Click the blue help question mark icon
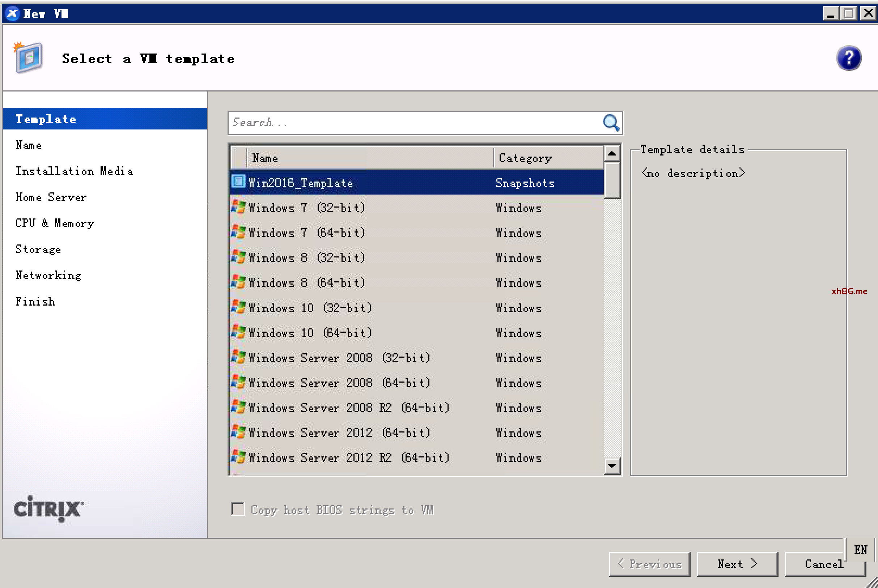The image size is (878, 588). pyautogui.click(x=848, y=58)
